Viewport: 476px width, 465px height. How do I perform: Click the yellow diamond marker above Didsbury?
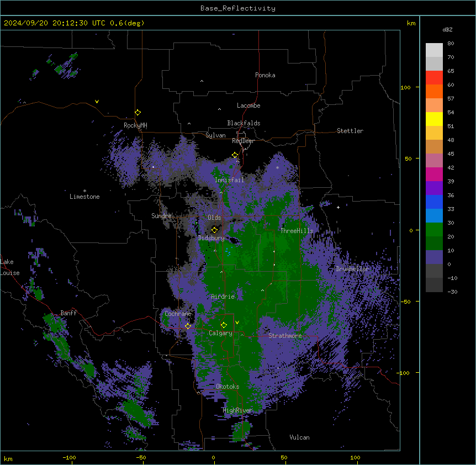point(214,230)
